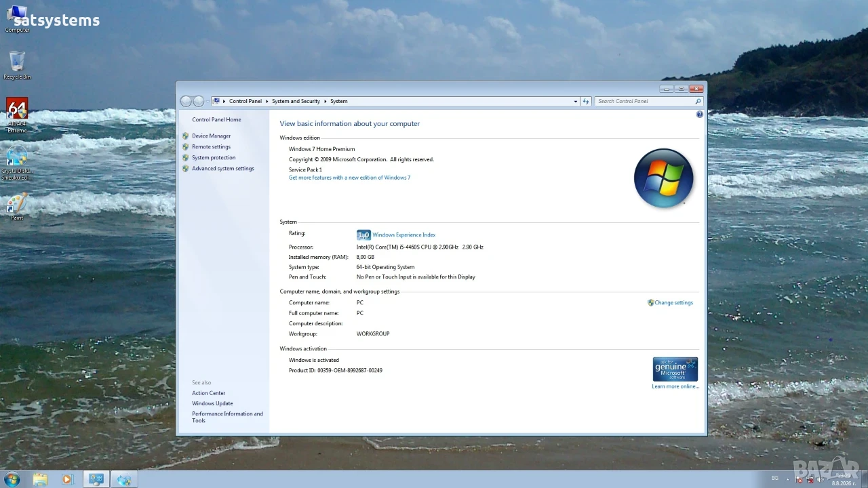
Task: Select the Product ID text line
Action: (x=336, y=370)
